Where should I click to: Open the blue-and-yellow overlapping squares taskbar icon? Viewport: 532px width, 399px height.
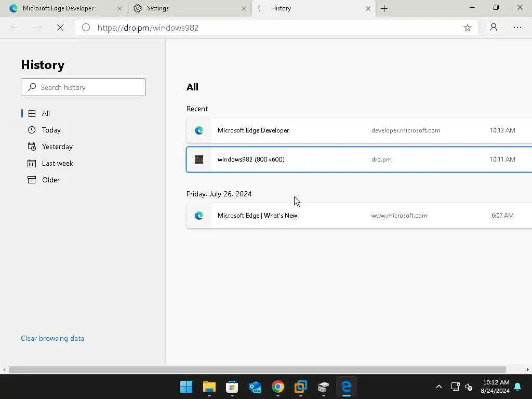pos(301,387)
